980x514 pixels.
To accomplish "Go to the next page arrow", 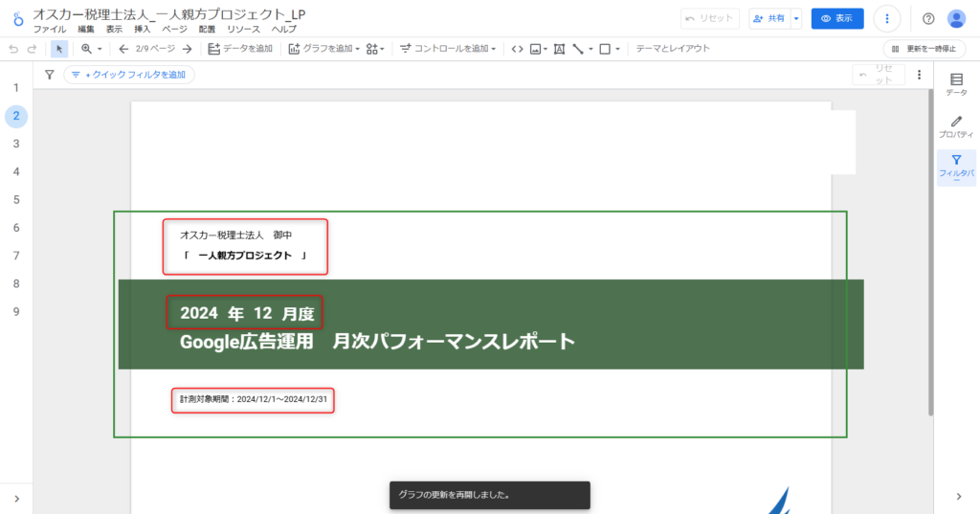I will 187,49.
